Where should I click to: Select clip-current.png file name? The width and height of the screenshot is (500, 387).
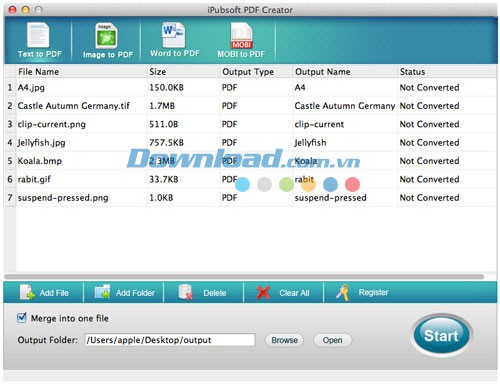click(x=52, y=124)
